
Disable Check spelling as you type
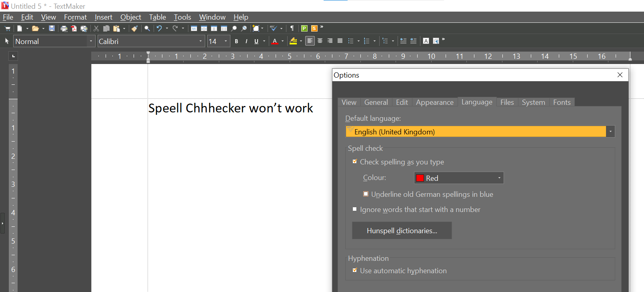click(x=355, y=162)
